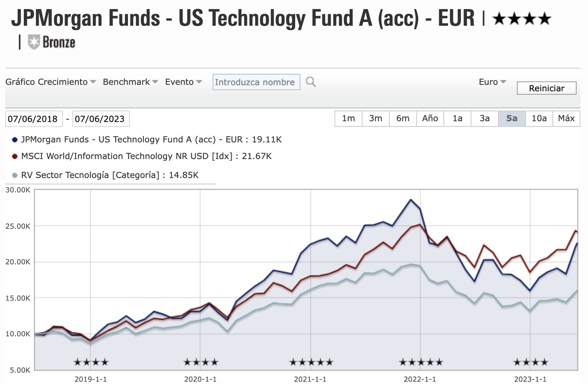Screen dimensions: 588x384
Task: Click the 2023 four-star rating marker
Action: [531, 362]
